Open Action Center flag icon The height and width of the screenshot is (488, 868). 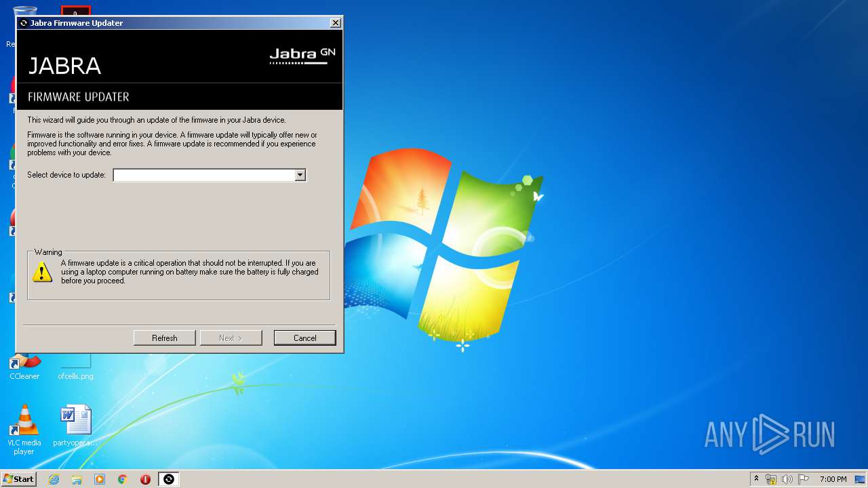click(x=804, y=479)
